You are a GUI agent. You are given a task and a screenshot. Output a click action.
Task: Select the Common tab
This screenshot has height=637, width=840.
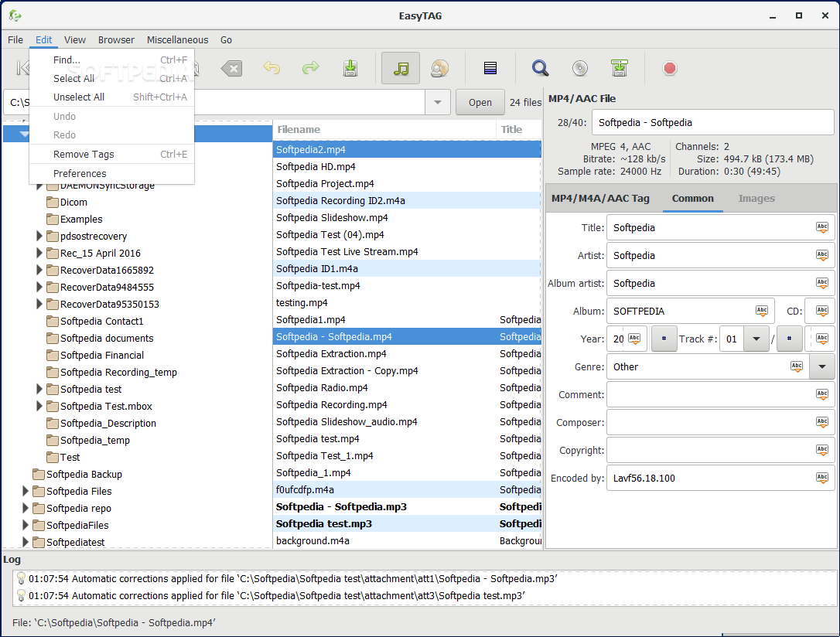tap(693, 199)
